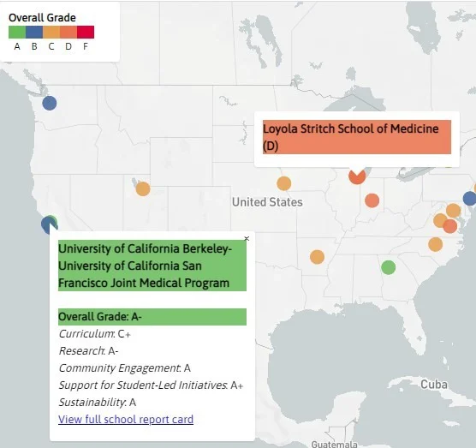This screenshot has height=448, width=476.
Task: Close the UC Berkeley popup with X
Action: click(247, 239)
